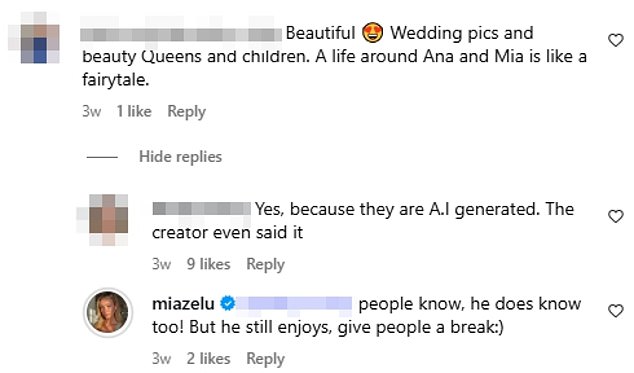
Task: Click the '3w' timestamp under miazelu's reply
Action: coord(161,359)
